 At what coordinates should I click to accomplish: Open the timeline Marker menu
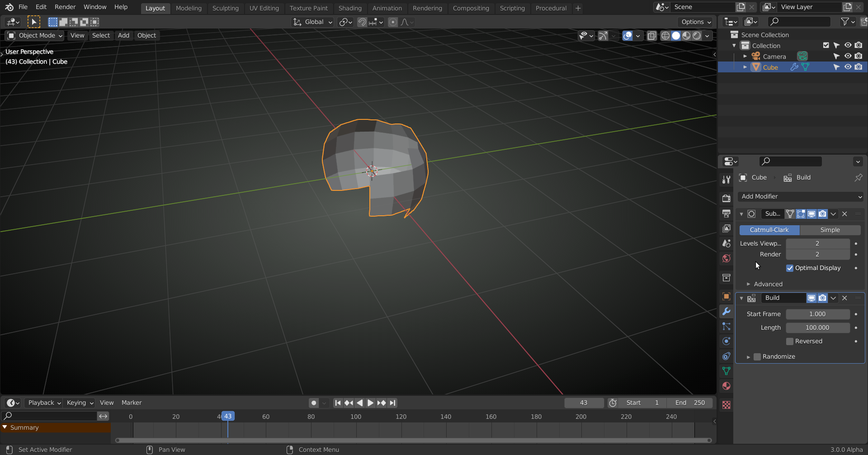(x=132, y=403)
